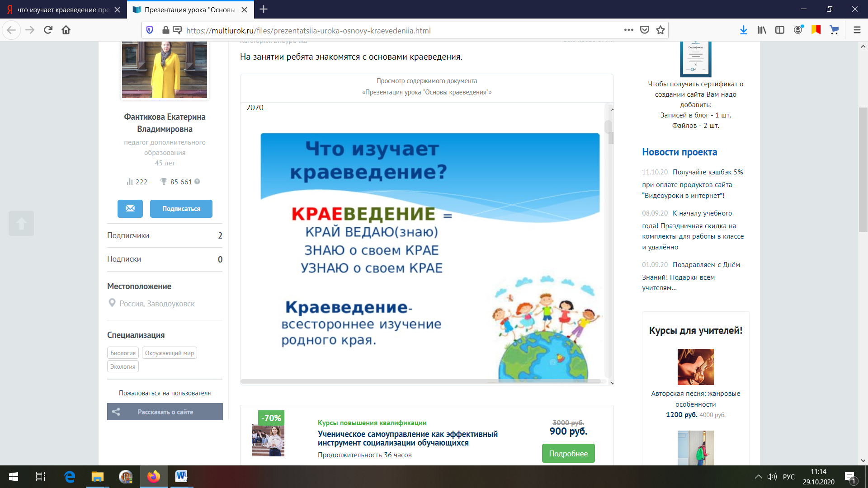Image resolution: width=868 pixels, height=488 pixels.
Task: Open the downloads panel
Action: click(744, 30)
